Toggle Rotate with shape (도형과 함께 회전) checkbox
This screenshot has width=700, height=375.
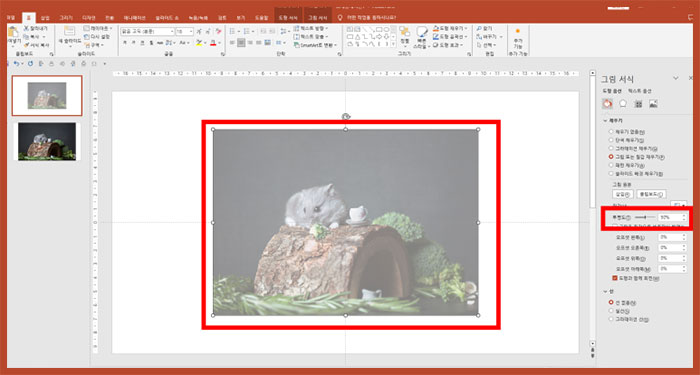tap(615, 278)
